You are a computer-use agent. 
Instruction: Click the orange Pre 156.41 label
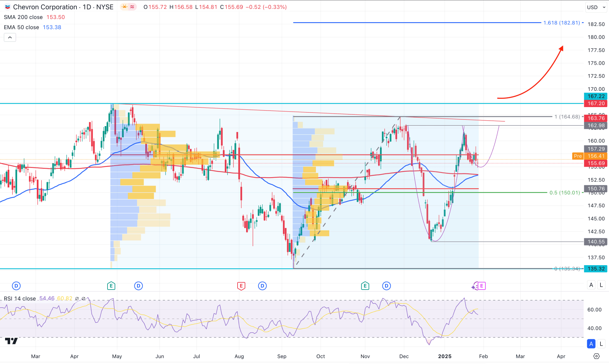tap(590, 156)
